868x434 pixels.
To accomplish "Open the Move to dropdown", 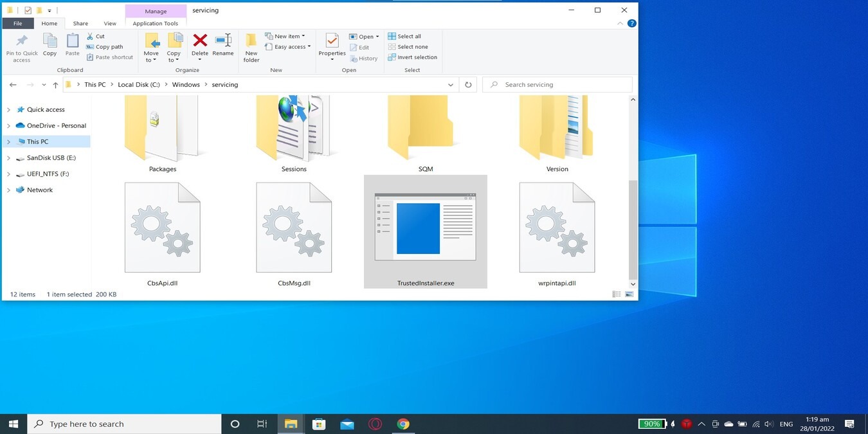I will [152, 48].
